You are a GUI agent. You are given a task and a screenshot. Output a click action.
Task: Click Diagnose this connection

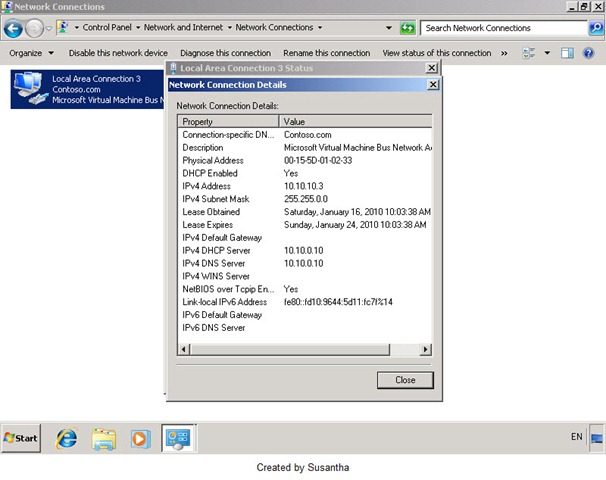coord(225,53)
